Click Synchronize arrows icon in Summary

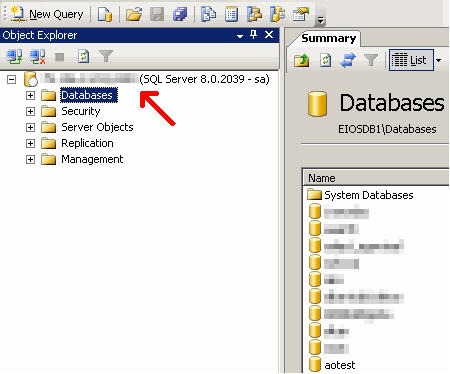(348, 61)
